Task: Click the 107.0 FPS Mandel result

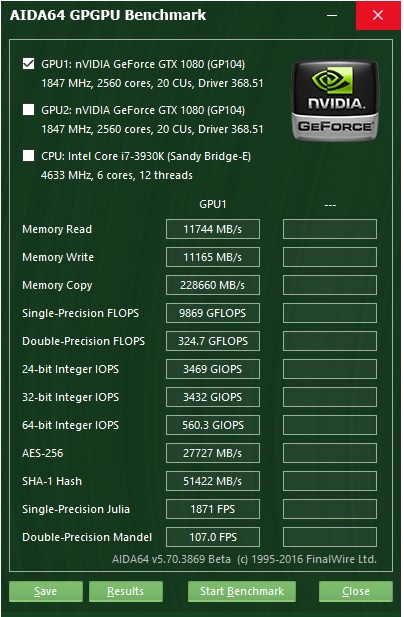Action: coord(213,537)
